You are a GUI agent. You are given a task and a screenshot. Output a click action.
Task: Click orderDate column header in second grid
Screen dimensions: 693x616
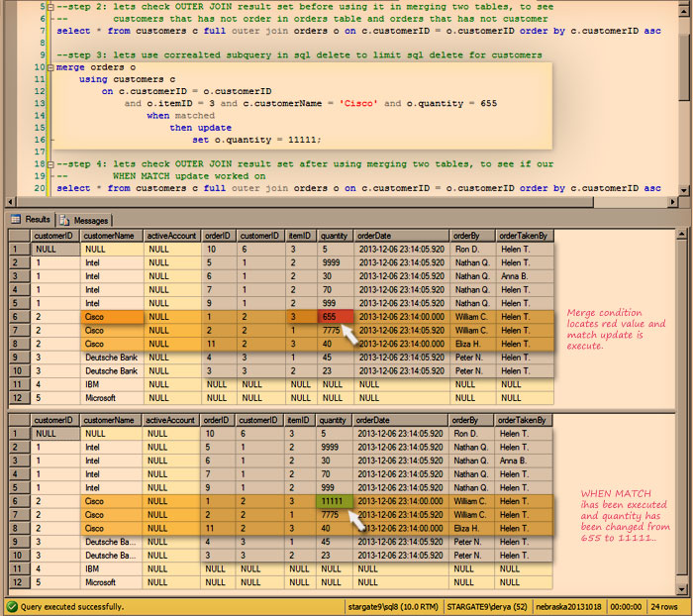click(375, 420)
